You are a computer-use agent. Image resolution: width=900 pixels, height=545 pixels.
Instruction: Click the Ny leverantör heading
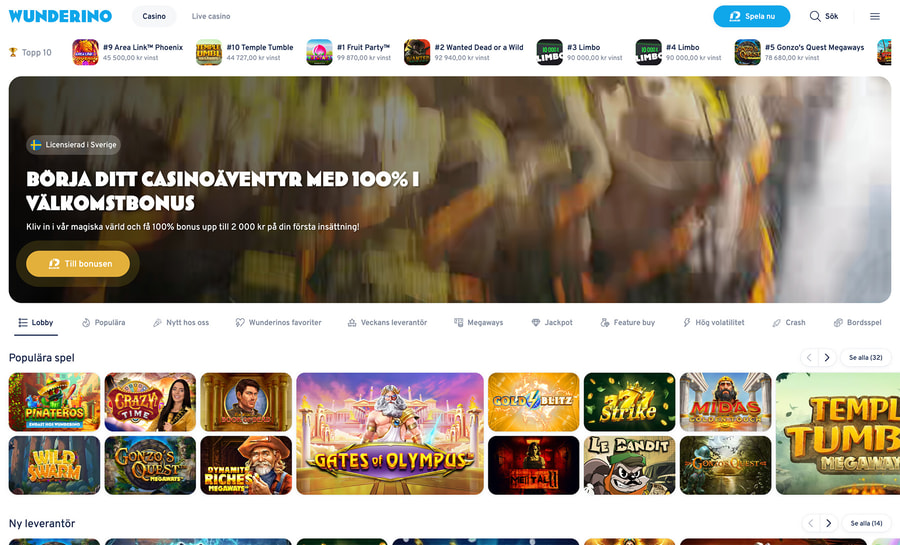[x=42, y=523]
